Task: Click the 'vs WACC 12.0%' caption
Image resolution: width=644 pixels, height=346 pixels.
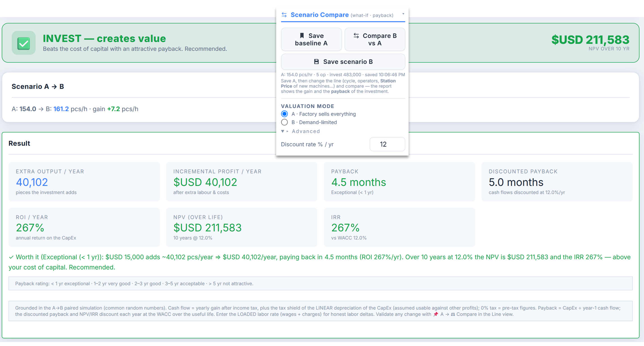Action: pos(349,238)
